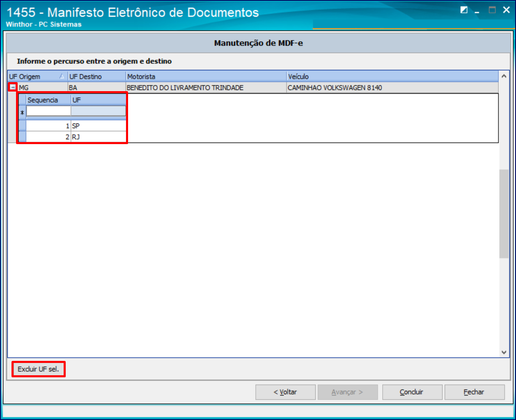Click the window resize-mode icon in title bar

(x=464, y=10)
